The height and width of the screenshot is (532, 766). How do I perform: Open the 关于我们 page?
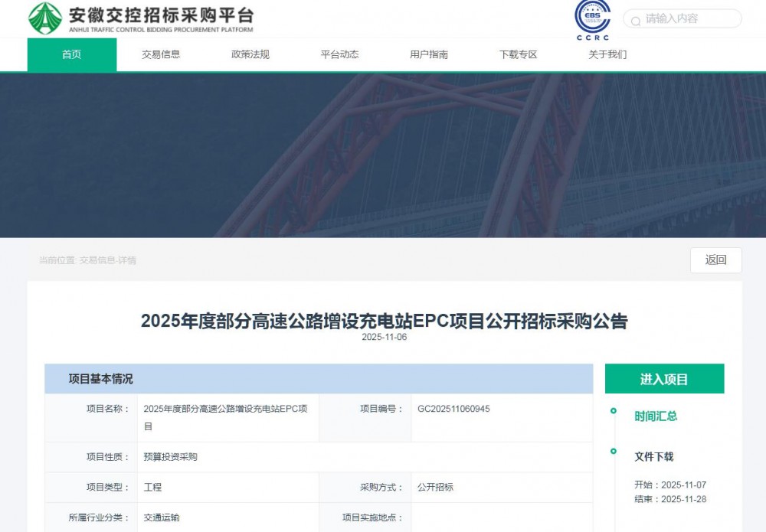[607, 54]
